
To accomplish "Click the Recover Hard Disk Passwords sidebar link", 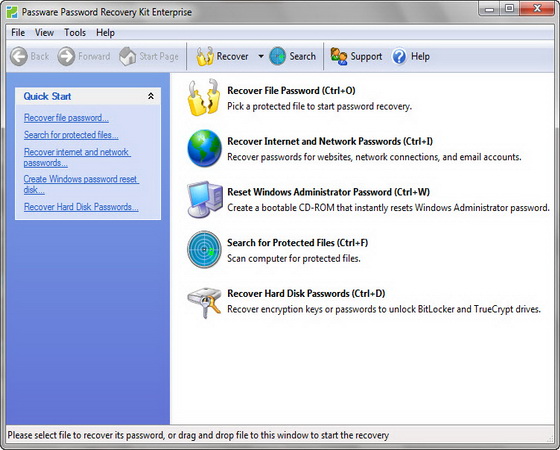I will click(x=81, y=207).
